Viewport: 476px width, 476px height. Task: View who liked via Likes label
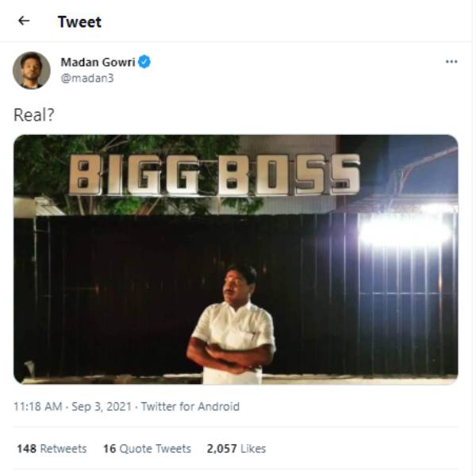coord(252,449)
